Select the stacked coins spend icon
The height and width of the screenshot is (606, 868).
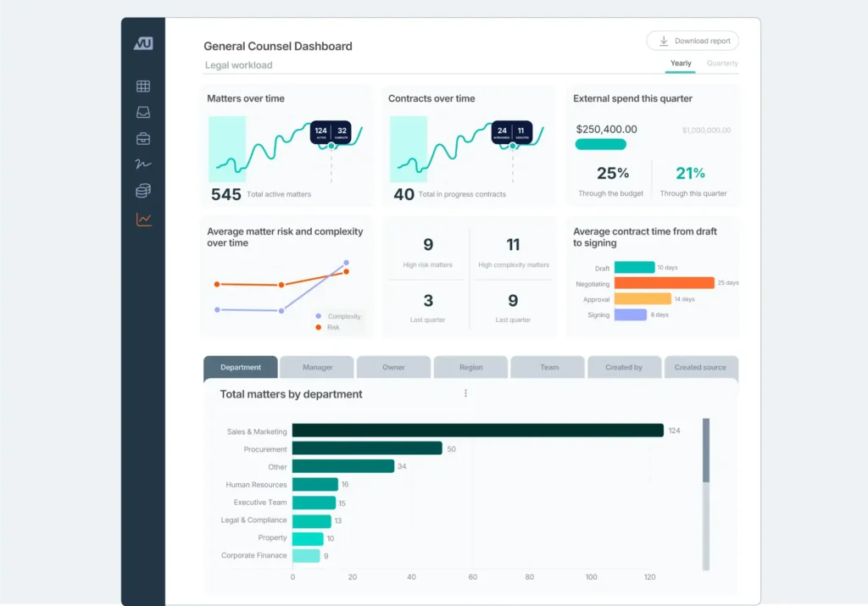(143, 192)
